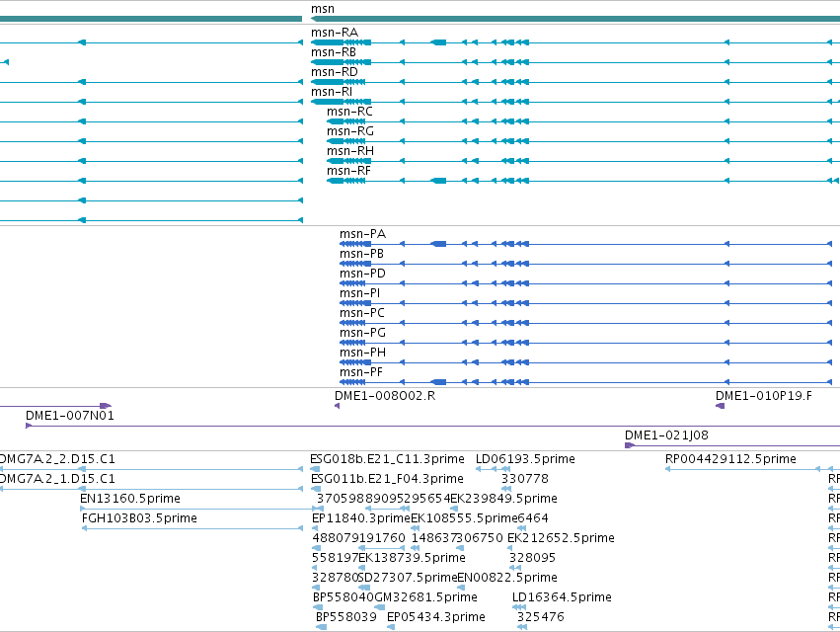Select the msn-PC CDS label

pyautogui.click(x=362, y=313)
